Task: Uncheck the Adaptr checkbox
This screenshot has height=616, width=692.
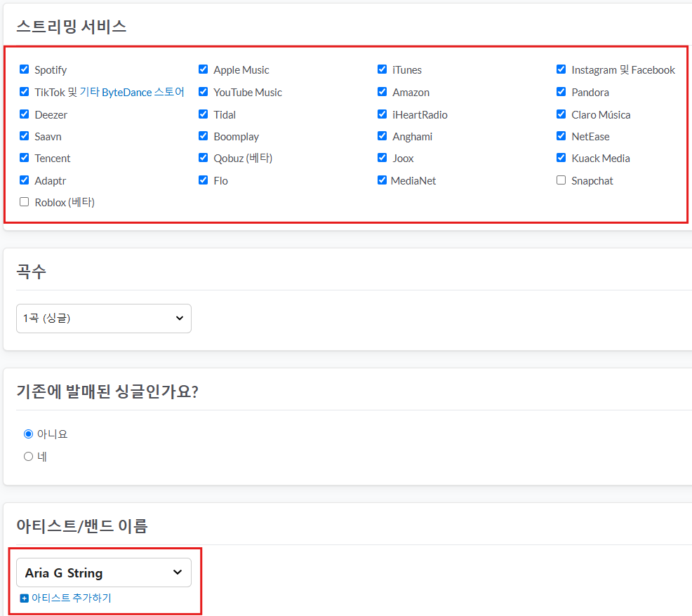Action: (x=25, y=180)
